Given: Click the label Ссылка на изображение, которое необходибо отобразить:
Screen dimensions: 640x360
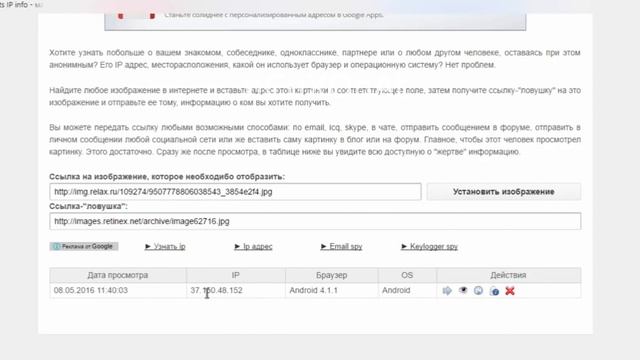Looking at the screenshot, I should (167, 177).
